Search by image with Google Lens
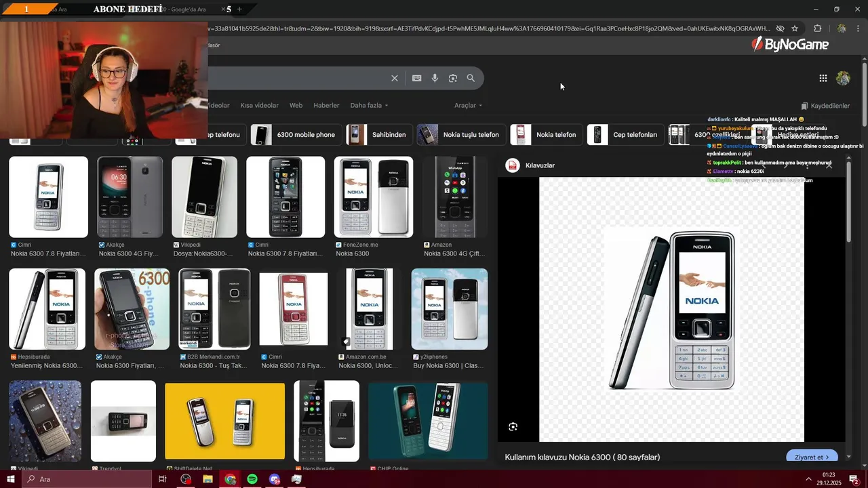Viewport: 868px width, 488px height. pyautogui.click(x=453, y=78)
